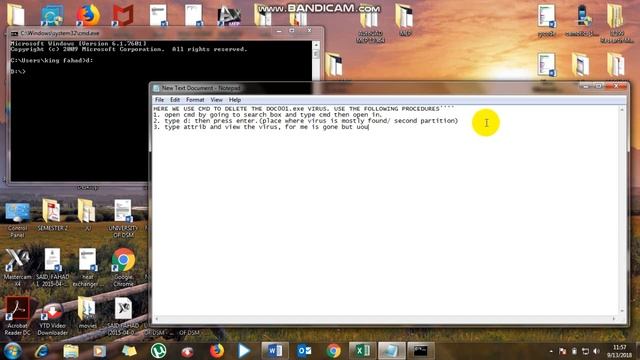Open Windows Explorer folder on the taskbar

coord(71,351)
